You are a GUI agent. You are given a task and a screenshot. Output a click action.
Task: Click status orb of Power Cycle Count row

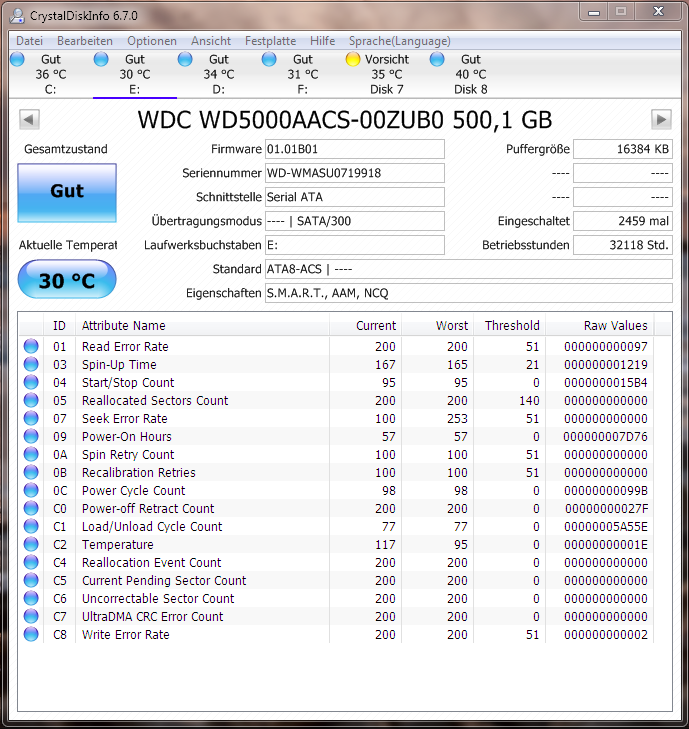point(31,490)
